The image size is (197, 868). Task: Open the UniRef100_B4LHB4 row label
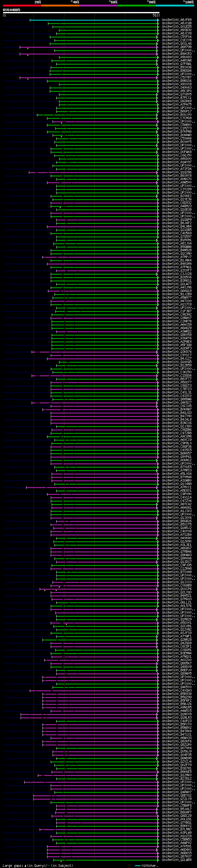point(177,226)
